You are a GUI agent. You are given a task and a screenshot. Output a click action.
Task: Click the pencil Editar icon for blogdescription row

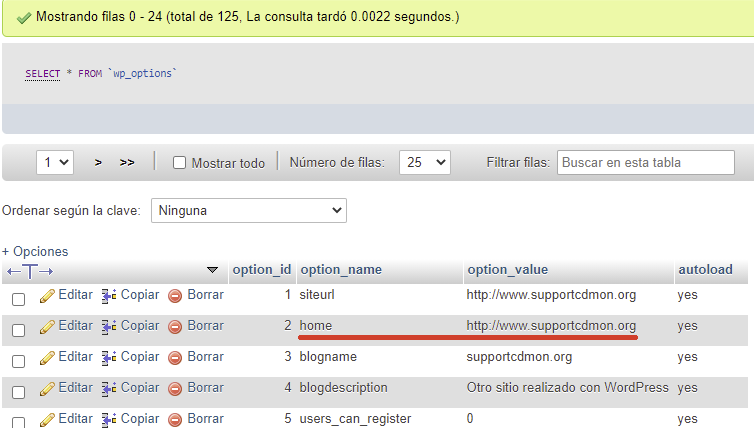coord(47,389)
